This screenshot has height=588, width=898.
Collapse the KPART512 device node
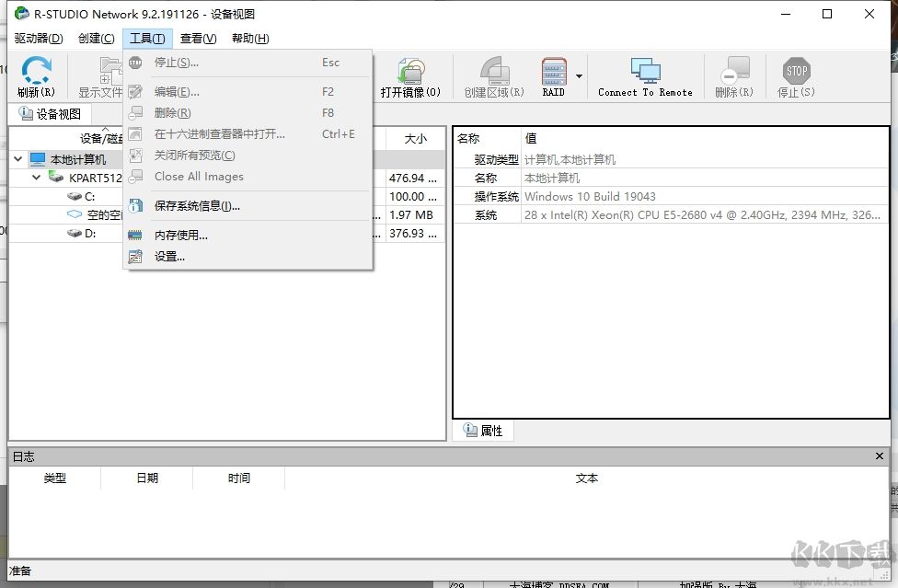tap(35, 178)
